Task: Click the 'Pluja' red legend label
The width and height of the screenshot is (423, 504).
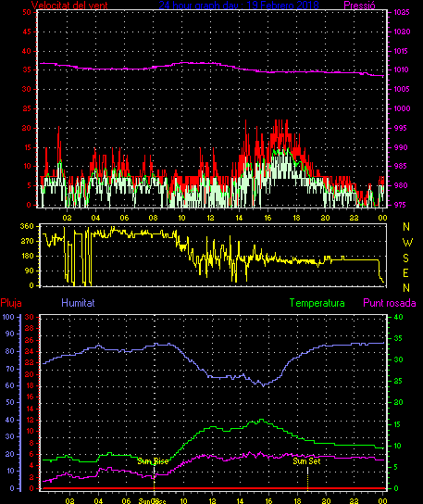Action: click(x=11, y=303)
